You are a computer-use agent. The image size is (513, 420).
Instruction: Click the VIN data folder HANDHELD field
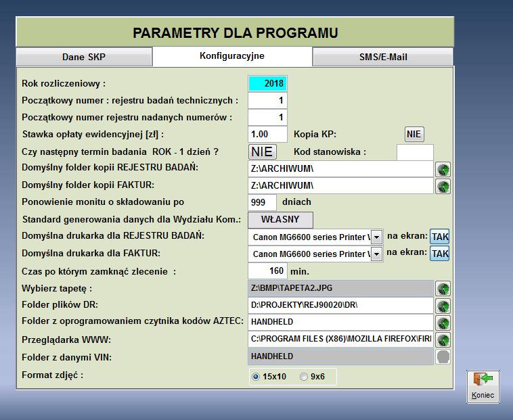click(x=340, y=356)
